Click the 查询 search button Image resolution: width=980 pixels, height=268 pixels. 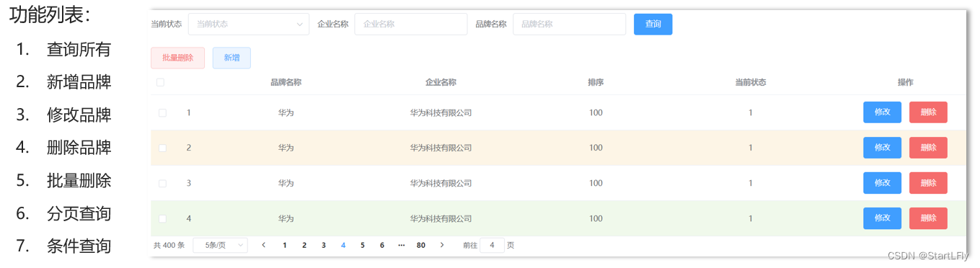653,24
